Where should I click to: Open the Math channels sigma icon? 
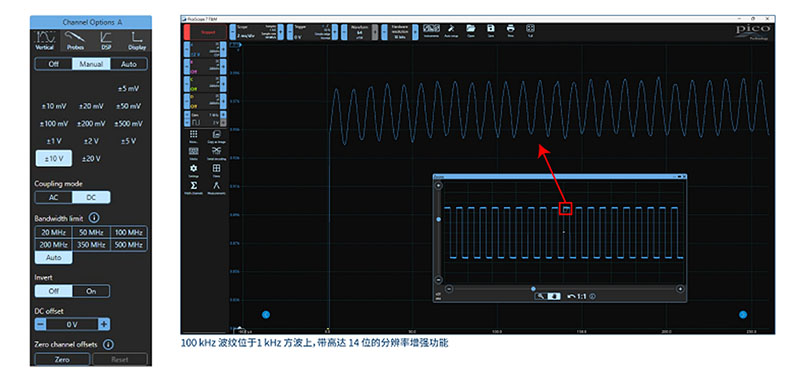click(193, 187)
